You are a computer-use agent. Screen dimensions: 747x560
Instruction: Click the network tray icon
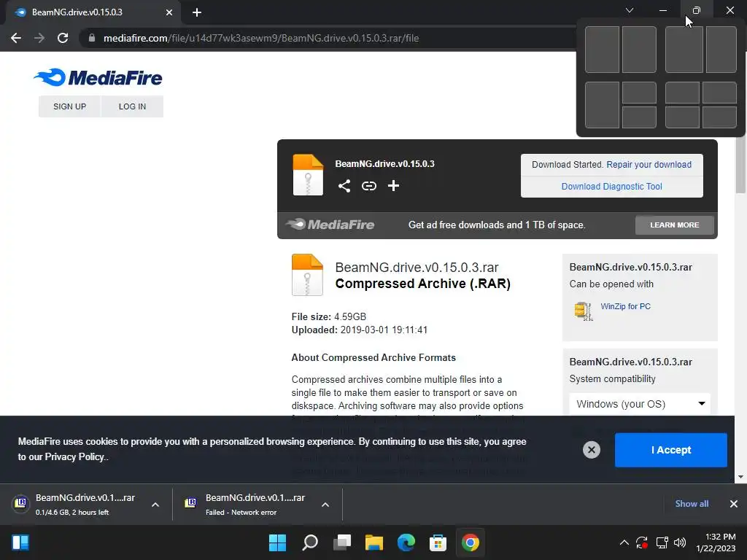tap(662, 542)
